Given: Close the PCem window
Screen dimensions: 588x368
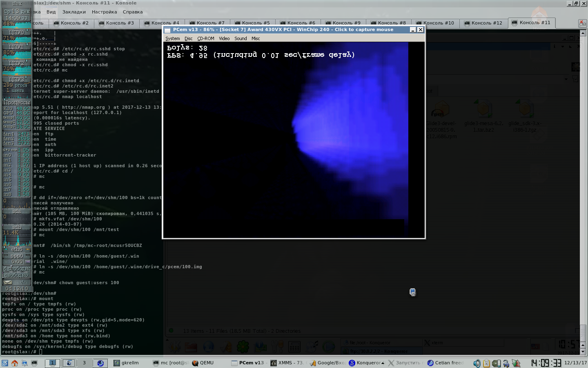Looking at the screenshot, I should pos(420,30).
